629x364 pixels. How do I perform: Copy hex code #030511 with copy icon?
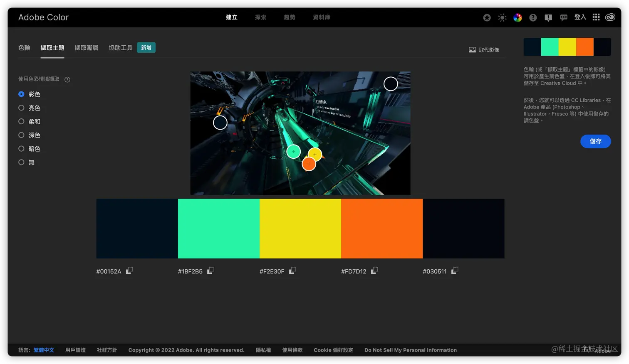pyautogui.click(x=455, y=271)
